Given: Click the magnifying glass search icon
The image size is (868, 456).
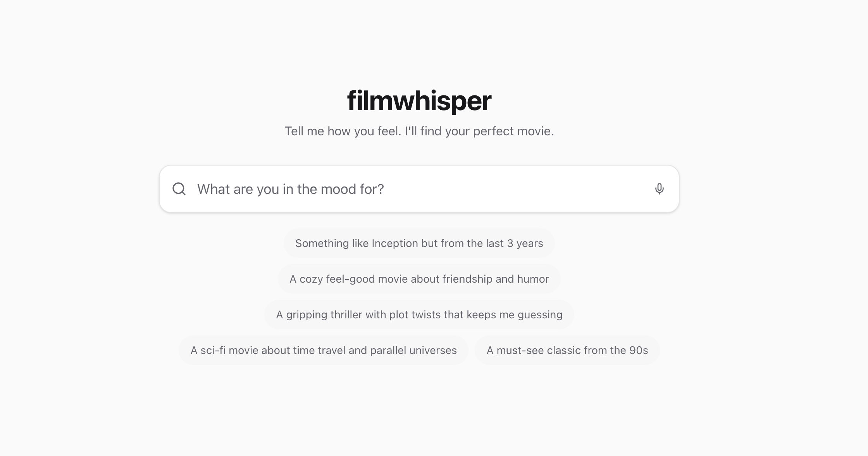Looking at the screenshot, I should pyautogui.click(x=179, y=189).
